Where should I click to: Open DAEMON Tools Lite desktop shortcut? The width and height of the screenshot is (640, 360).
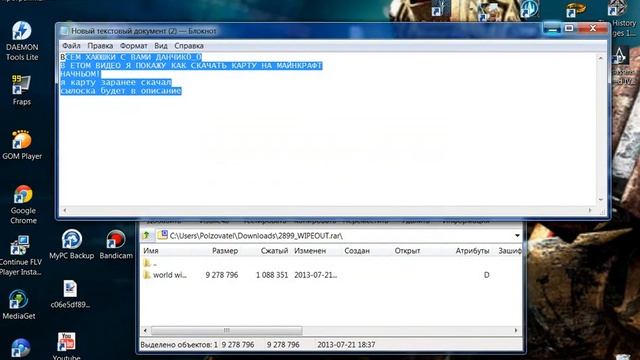[22, 41]
